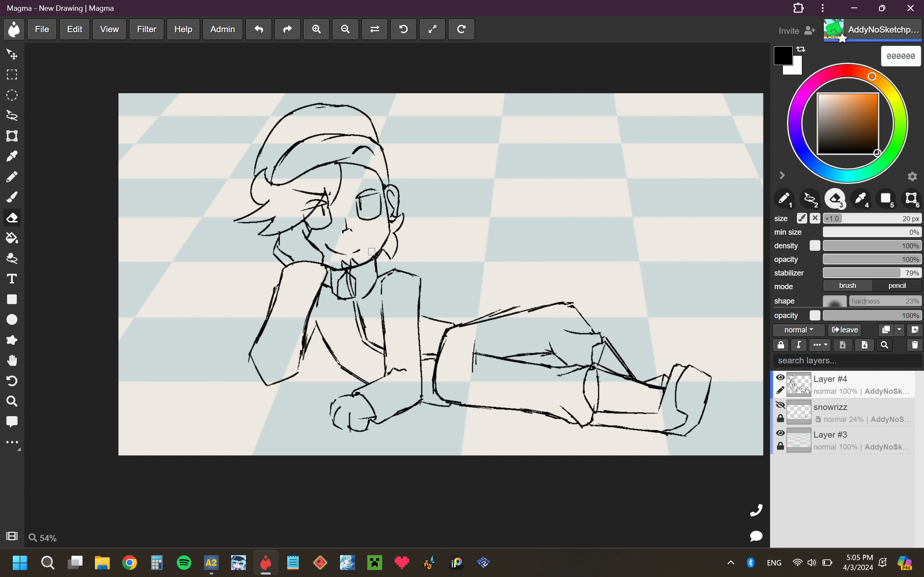The height and width of the screenshot is (577, 924).
Task: Select the Lasso selection tool
Action: tap(12, 115)
